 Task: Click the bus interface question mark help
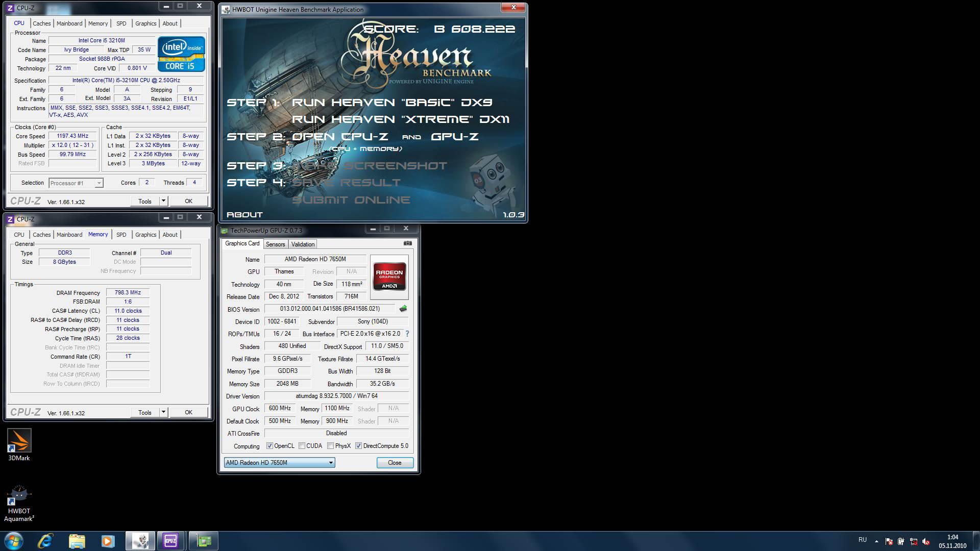click(x=407, y=334)
